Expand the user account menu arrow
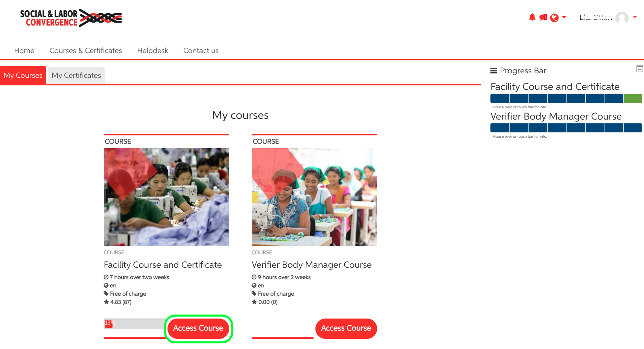Image resolution: width=644 pixels, height=349 pixels. [x=635, y=17]
